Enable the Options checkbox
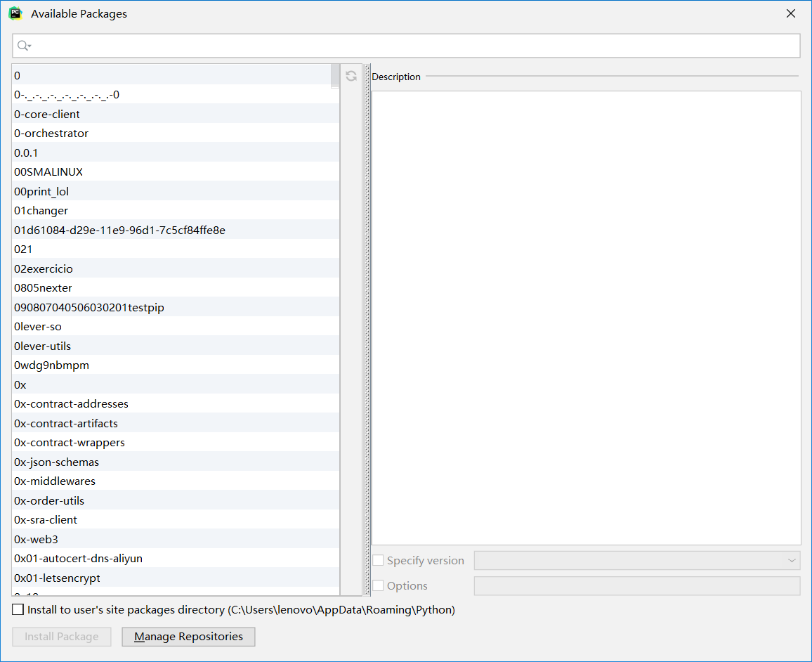Screen dimensions: 812x662 click(x=378, y=585)
